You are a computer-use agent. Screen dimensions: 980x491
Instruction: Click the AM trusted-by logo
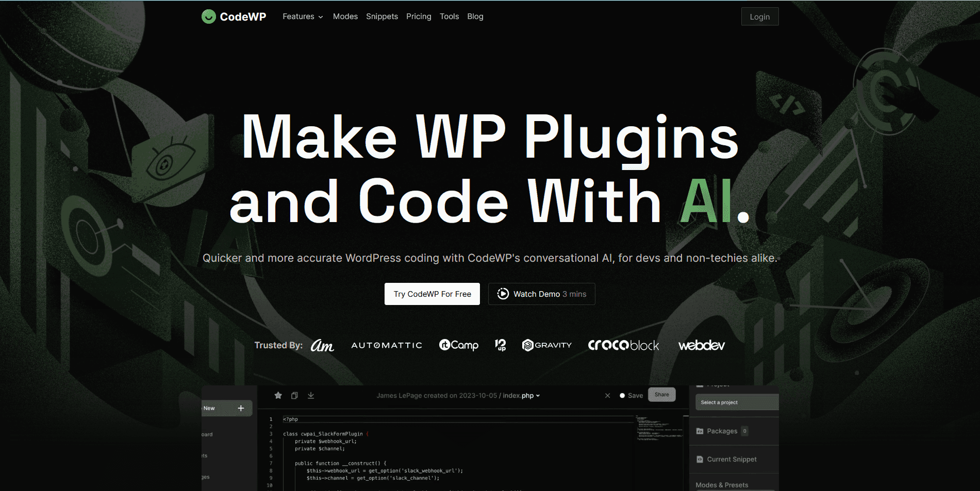[x=322, y=345]
